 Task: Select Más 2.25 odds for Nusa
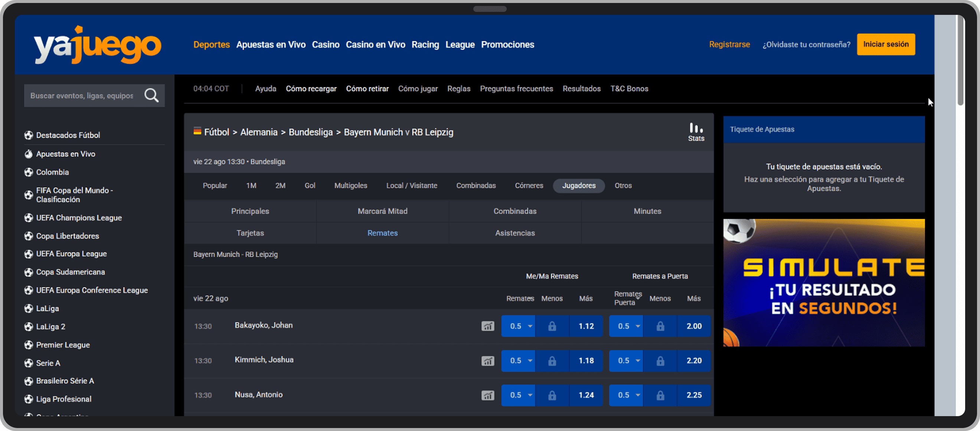[x=694, y=395]
